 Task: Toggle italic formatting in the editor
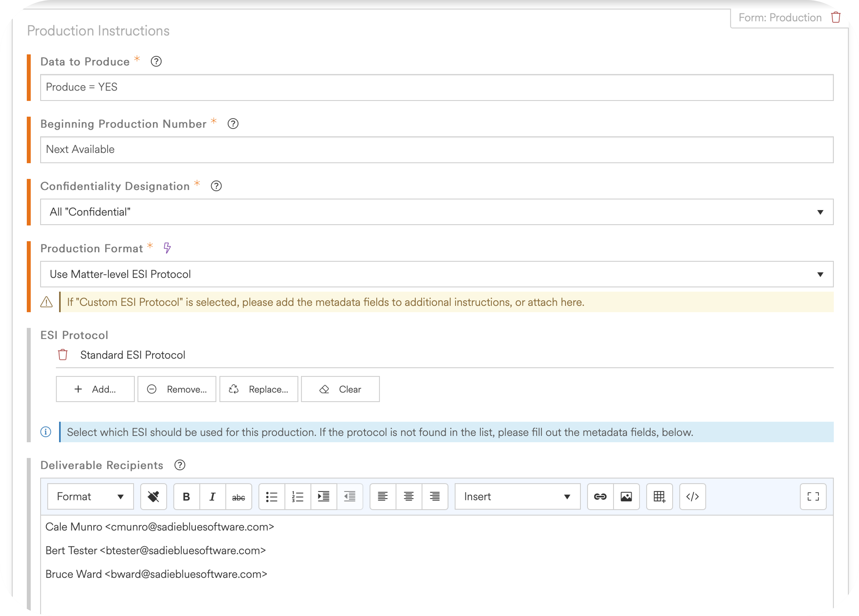point(212,497)
